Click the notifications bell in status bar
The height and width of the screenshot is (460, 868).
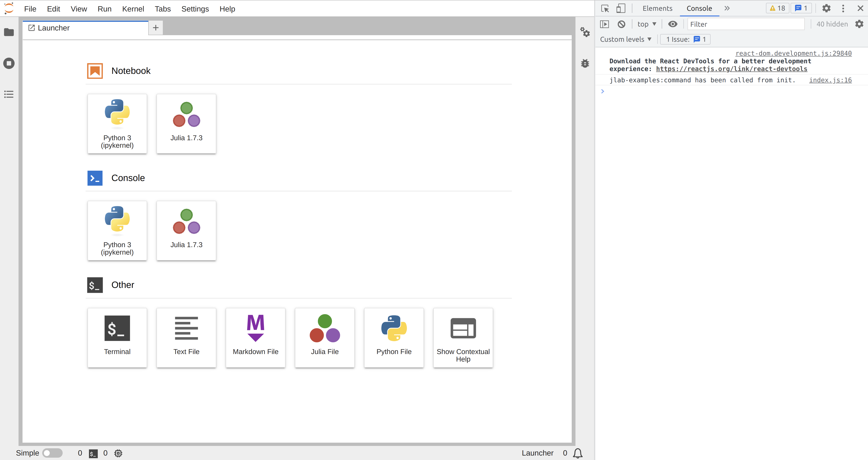coord(578,453)
